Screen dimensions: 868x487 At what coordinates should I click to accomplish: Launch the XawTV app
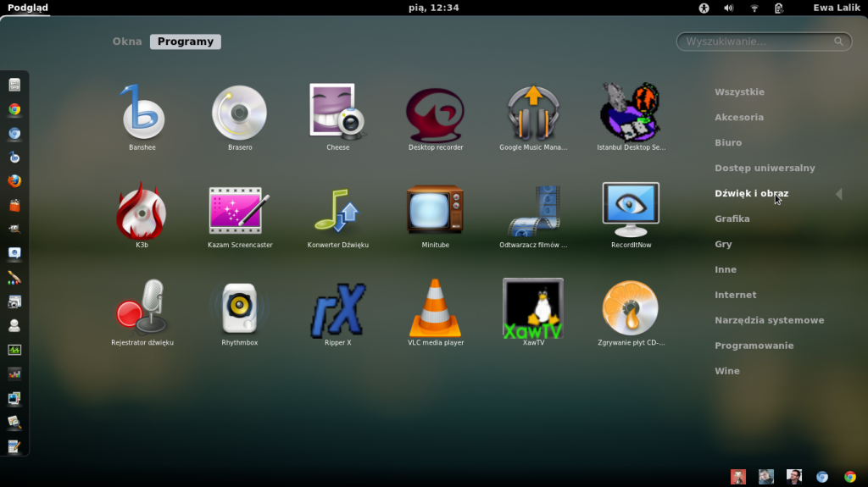click(533, 313)
